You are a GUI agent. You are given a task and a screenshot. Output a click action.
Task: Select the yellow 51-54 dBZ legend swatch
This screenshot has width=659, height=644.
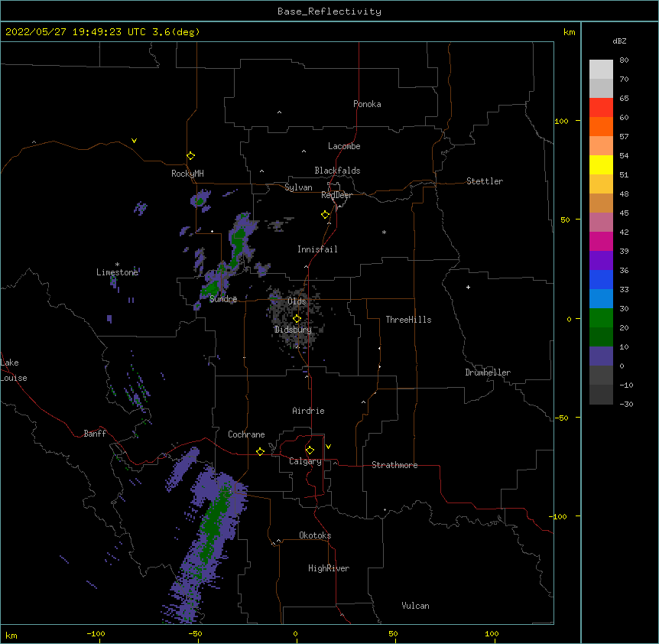601,164
